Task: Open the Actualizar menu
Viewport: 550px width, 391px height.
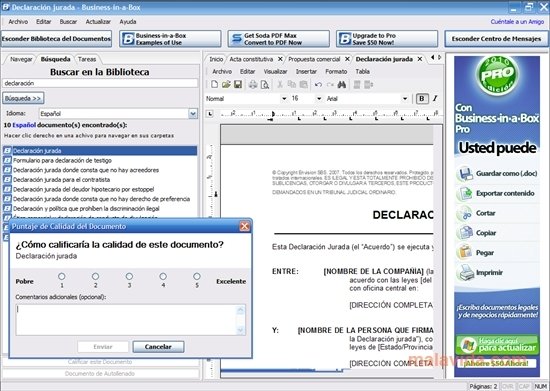Action: [x=98, y=22]
